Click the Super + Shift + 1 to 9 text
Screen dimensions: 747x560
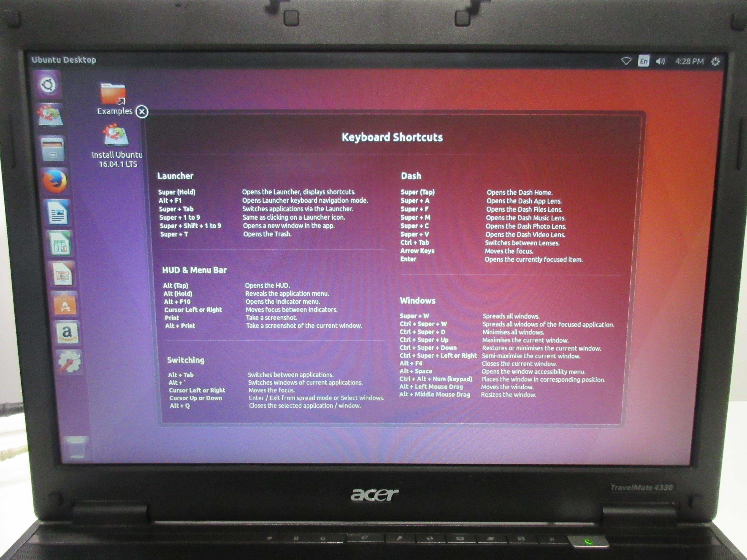190,226
